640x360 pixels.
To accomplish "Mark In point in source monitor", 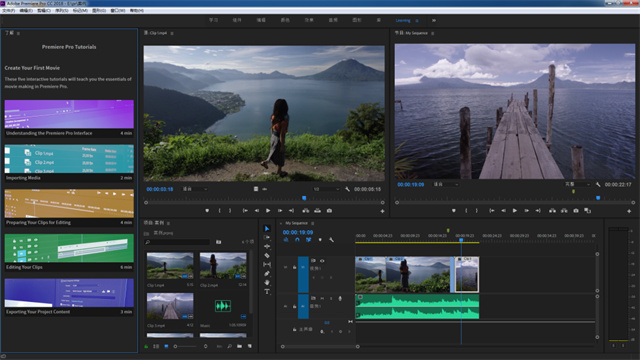I will click(220, 211).
